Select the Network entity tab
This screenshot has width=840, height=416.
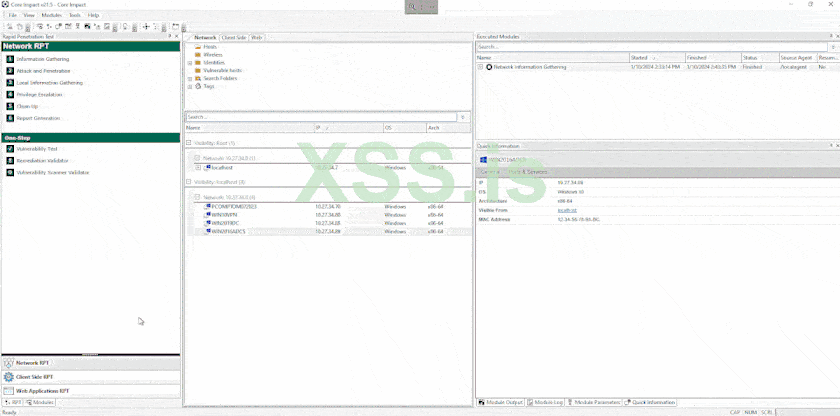coord(205,37)
